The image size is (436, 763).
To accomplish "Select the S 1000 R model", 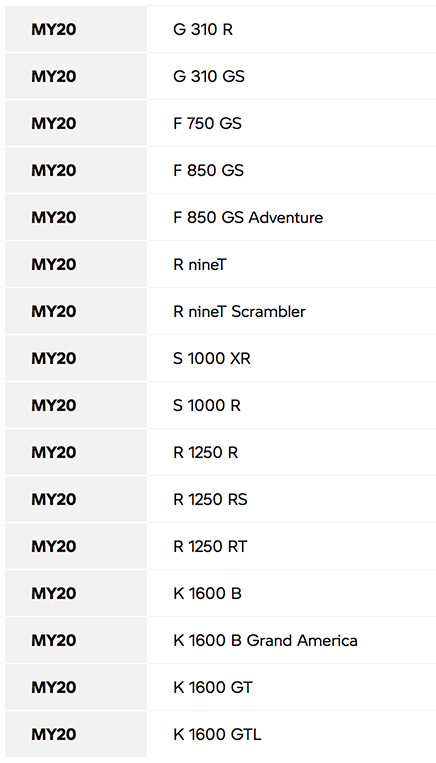I will pyautogui.click(x=207, y=405).
